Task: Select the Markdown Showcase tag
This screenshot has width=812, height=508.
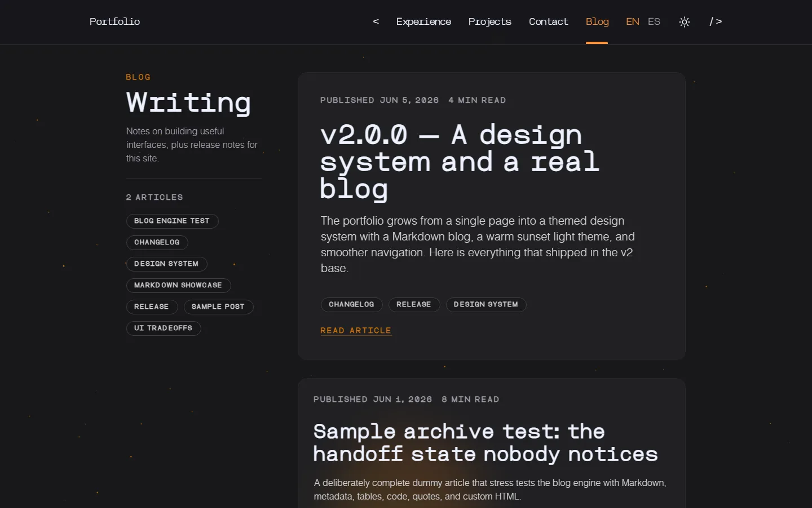Action: click(178, 285)
